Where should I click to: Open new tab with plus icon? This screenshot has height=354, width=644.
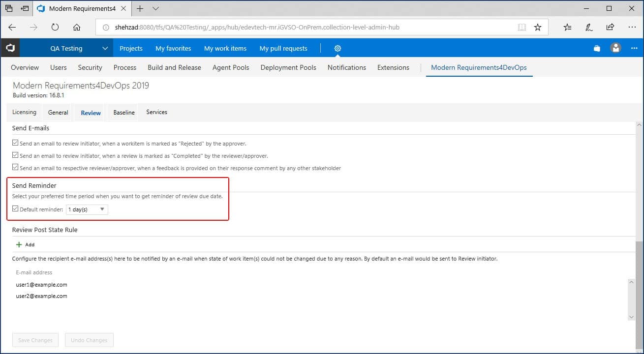(140, 8)
